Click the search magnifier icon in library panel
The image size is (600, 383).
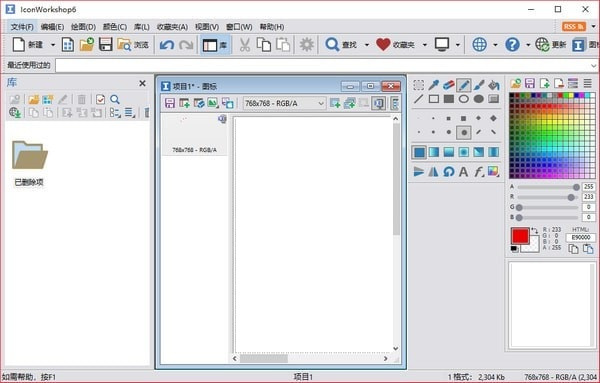point(115,99)
